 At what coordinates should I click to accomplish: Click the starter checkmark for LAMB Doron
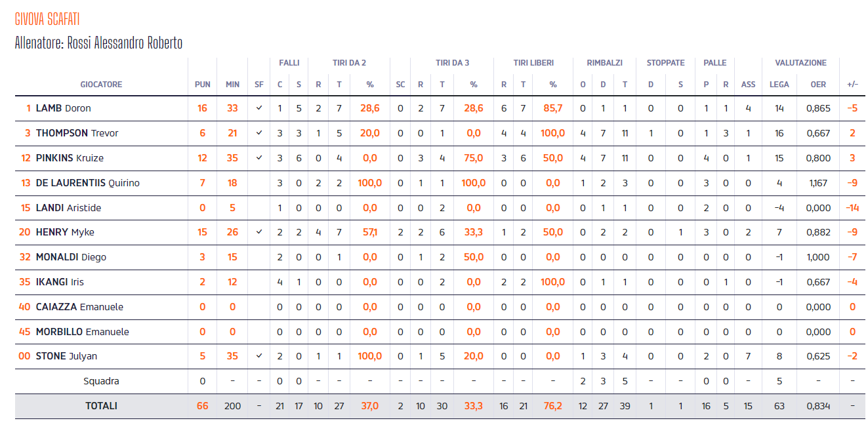[x=259, y=108]
